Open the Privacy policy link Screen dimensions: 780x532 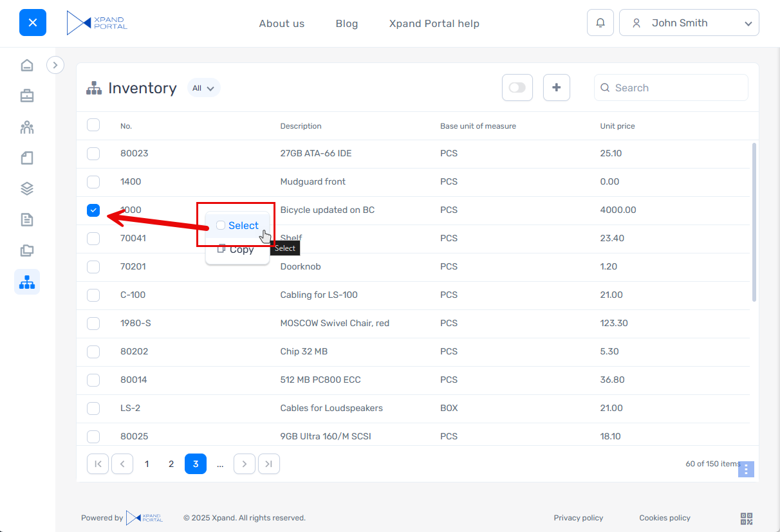578,518
